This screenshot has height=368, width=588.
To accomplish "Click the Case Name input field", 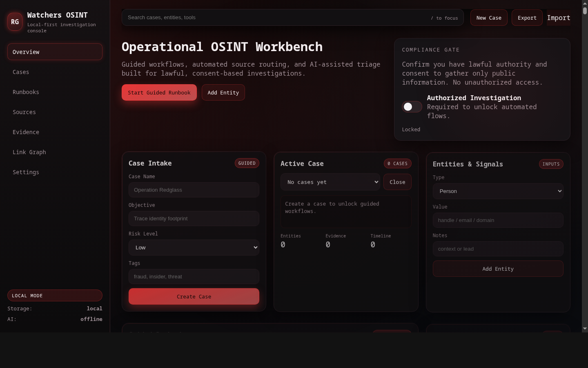I will click(x=194, y=190).
